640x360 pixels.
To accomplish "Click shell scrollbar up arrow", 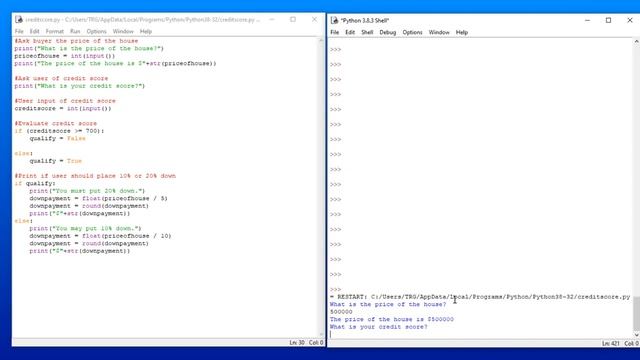I will (x=636, y=42).
